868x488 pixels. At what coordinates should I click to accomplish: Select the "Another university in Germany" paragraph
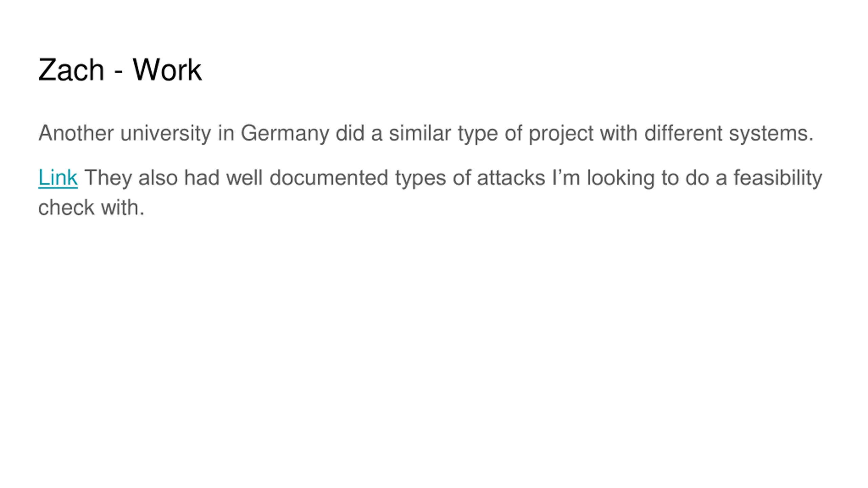(x=426, y=133)
